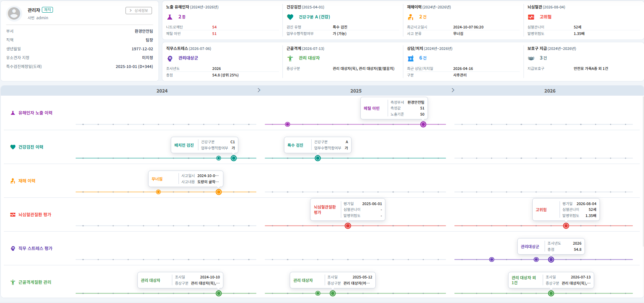Click the mask icon in 보호구 지급 card
The width and height of the screenshot is (644, 303).
tap(531, 58)
